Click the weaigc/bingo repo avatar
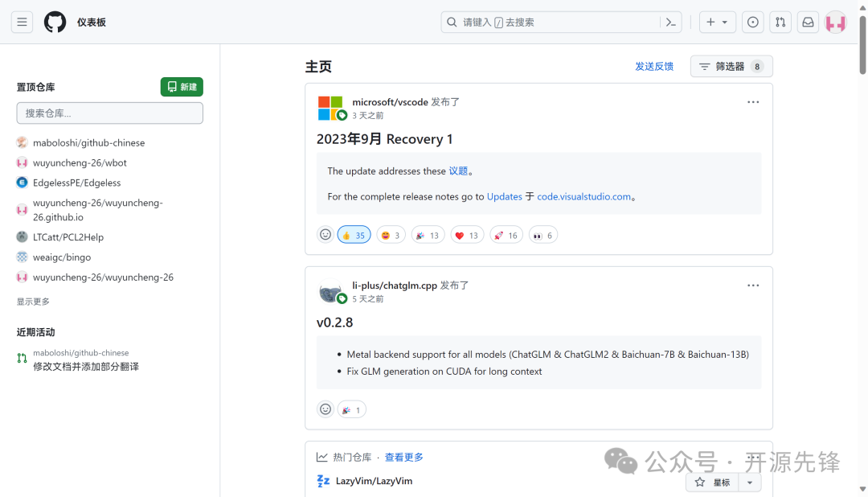 click(x=22, y=257)
